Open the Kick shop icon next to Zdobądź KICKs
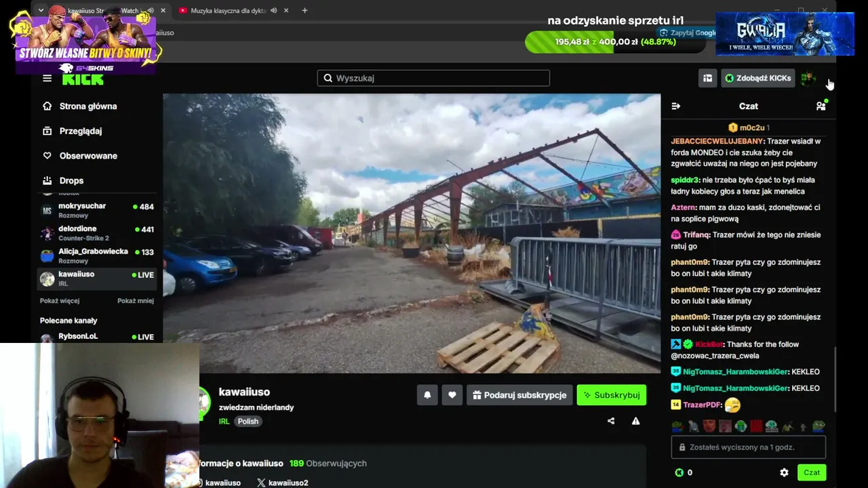 [707, 78]
